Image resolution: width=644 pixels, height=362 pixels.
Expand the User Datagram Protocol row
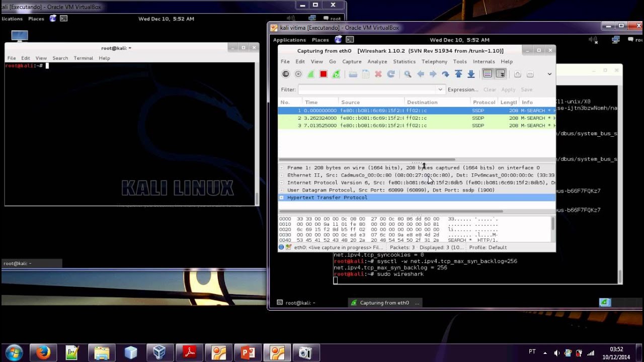(x=282, y=191)
